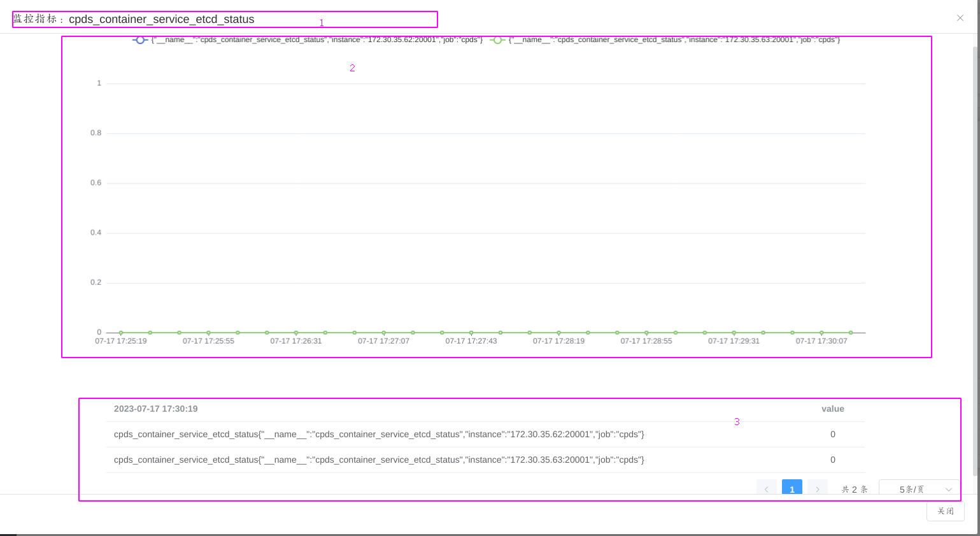Click the chart data point at 07-17 17:28:55
980x536 pixels.
[646, 333]
